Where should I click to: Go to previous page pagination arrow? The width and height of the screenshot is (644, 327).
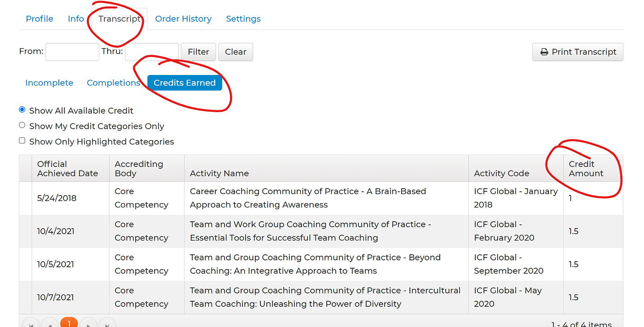tap(50, 323)
